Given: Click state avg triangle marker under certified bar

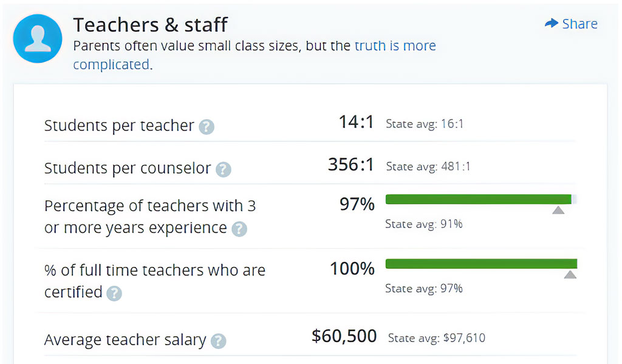Looking at the screenshot, I should click(x=570, y=274).
